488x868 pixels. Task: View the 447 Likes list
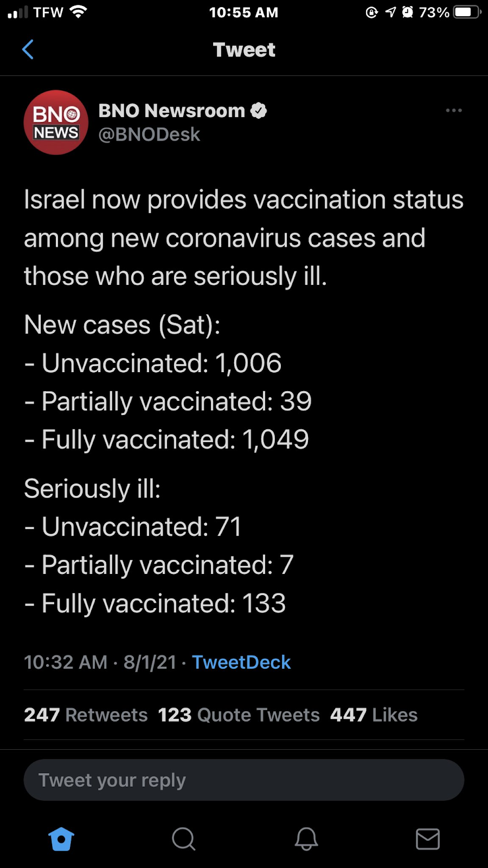[x=374, y=715]
